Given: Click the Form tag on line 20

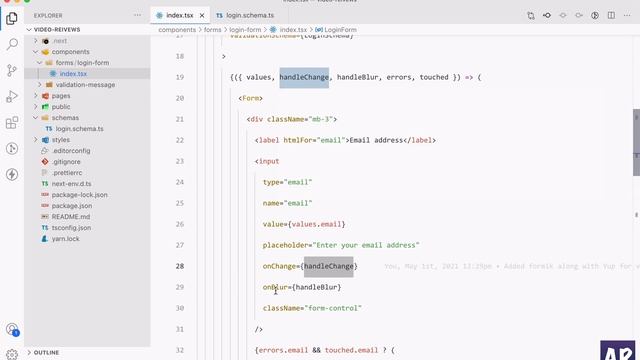Looking at the screenshot, I should 251,98.
